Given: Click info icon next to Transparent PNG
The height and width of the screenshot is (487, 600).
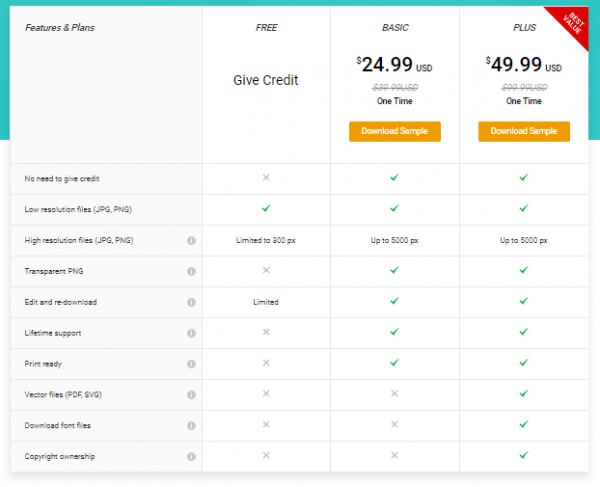Looking at the screenshot, I should coord(190,271).
